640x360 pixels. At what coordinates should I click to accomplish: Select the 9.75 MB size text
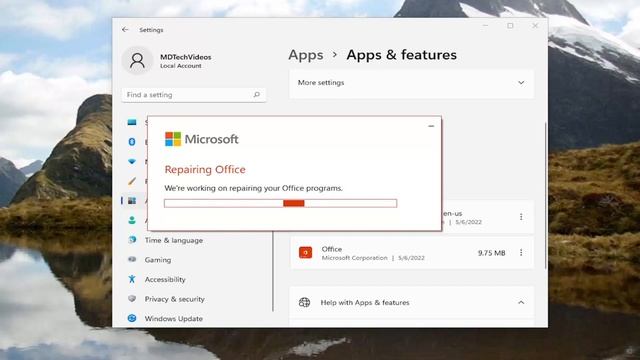pos(491,253)
